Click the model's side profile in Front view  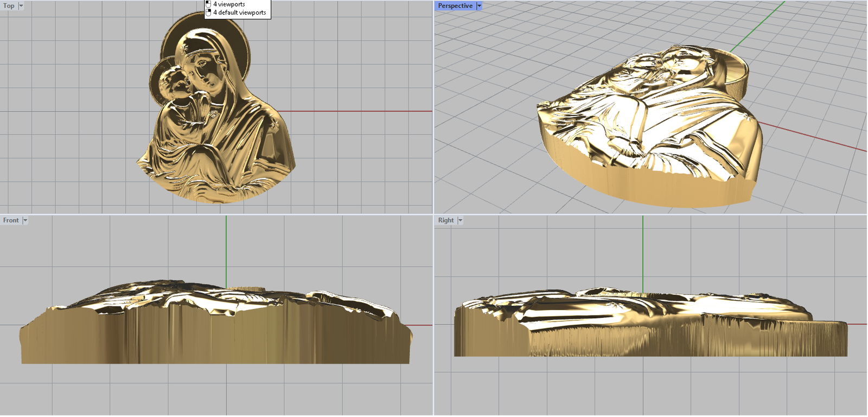[217, 331]
